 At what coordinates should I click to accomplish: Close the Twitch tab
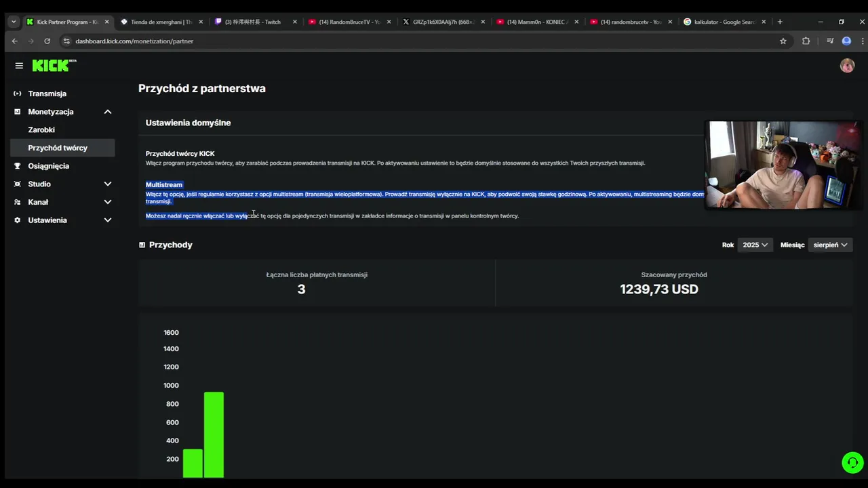pyautogui.click(x=294, y=22)
